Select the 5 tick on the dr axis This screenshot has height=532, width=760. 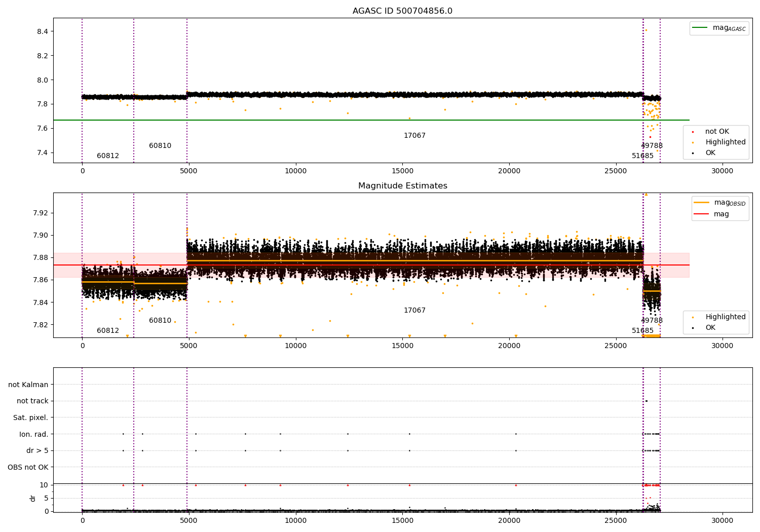[46, 498]
